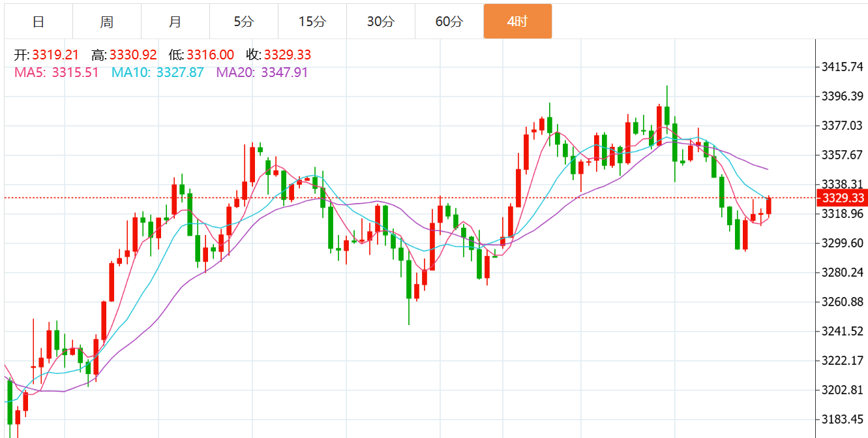Click the red current price tag 3329.33
This screenshot has width=868, height=438.
(x=842, y=198)
